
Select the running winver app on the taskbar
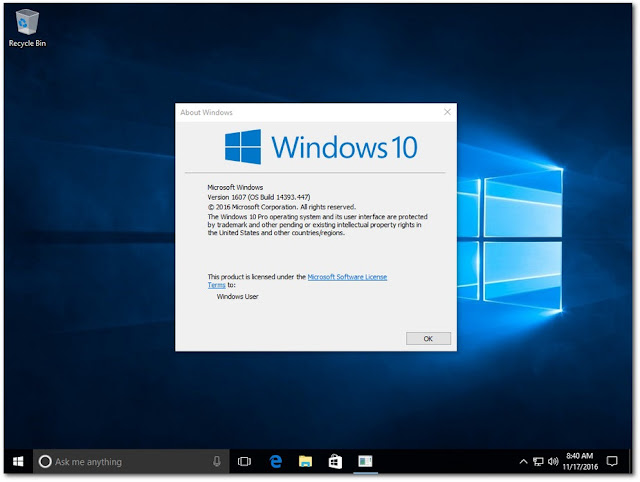coord(365,462)
